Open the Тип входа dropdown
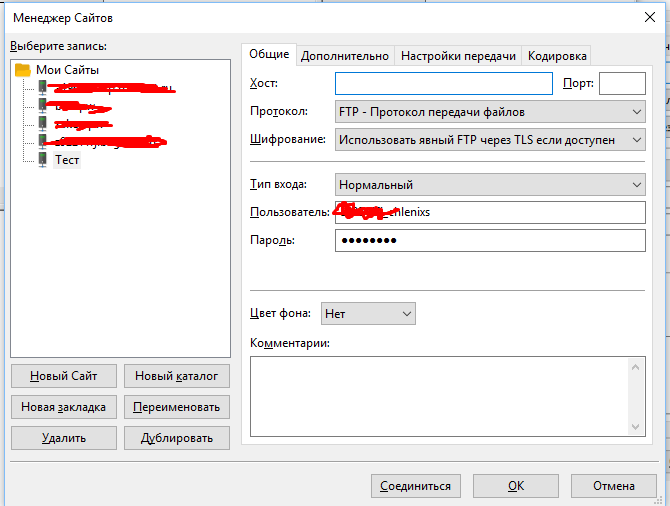The image size is (670, 506). (490, 185)
